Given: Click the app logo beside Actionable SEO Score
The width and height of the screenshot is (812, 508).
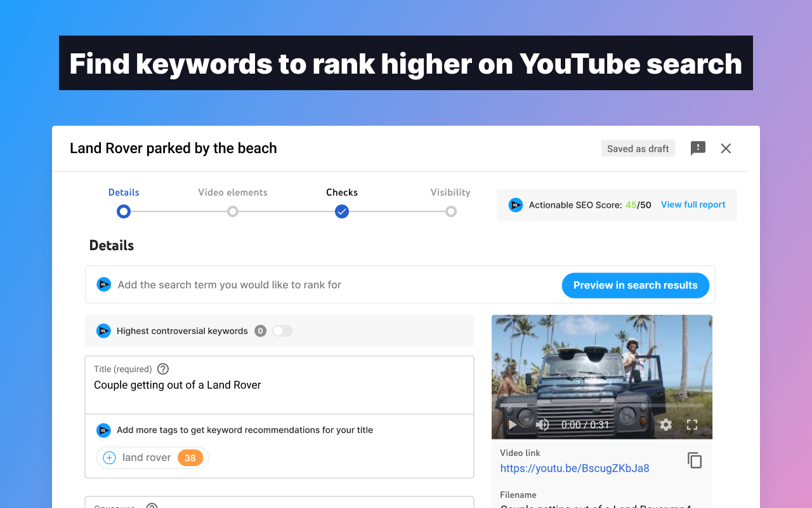Looking at the screenshot, I should [x=515, y=204].
